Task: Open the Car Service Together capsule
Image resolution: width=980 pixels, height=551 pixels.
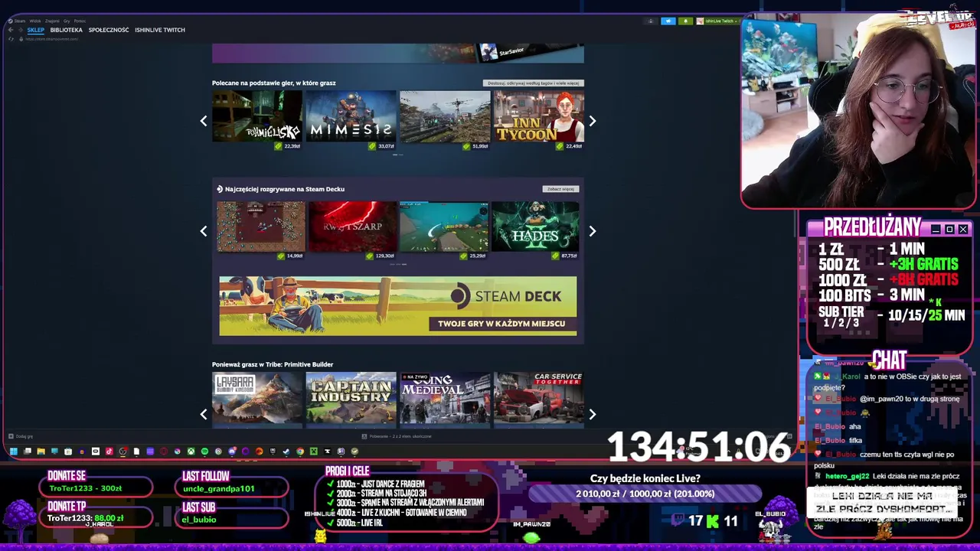Action: [x=538, y=398]
